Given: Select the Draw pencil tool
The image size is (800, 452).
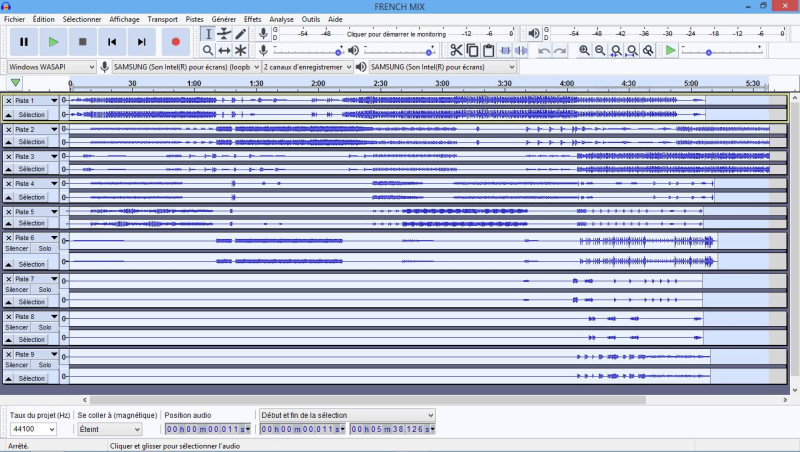Looking at the screenshot, I should pos(241,34).
